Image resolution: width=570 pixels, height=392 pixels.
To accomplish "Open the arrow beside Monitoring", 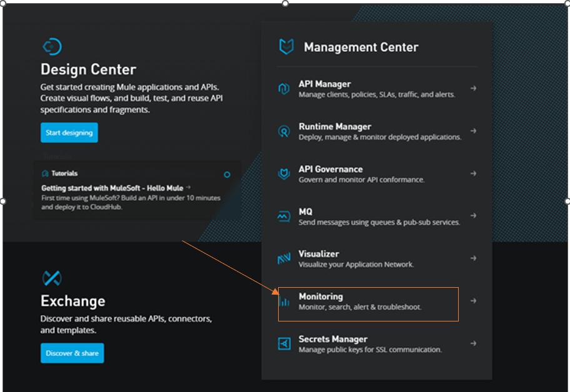I will point(474,300).
